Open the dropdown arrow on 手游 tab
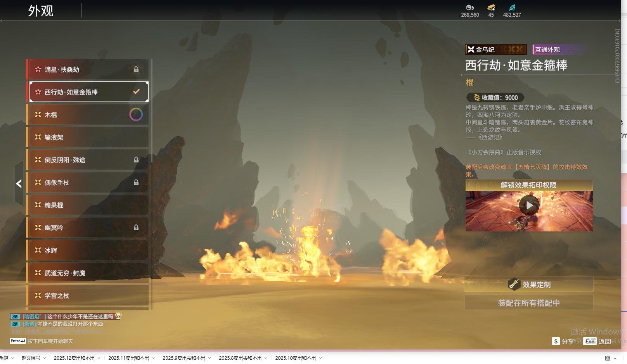Image resolution: width=627 pixels, height=364 pixels. tap(12, 358)
